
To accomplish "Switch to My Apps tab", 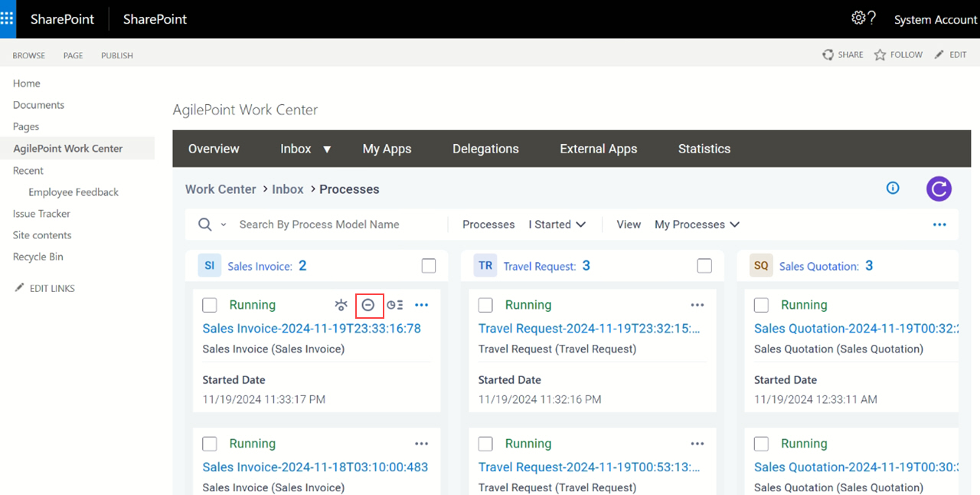I will (x=387, y=149).
